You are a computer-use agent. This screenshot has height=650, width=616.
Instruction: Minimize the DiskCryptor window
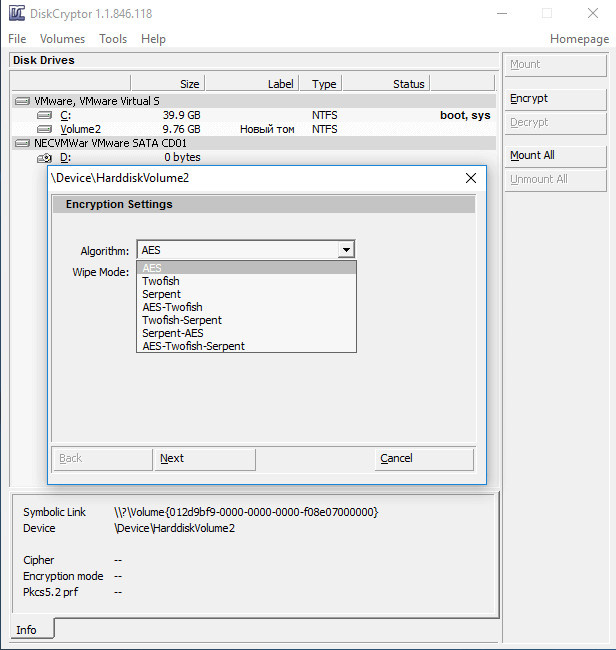(502, 13)
